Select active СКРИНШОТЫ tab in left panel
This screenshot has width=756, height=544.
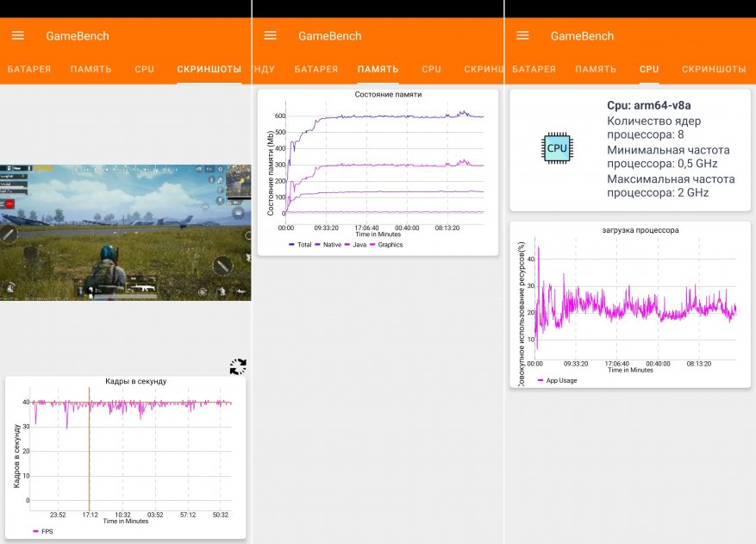(209, 69)
